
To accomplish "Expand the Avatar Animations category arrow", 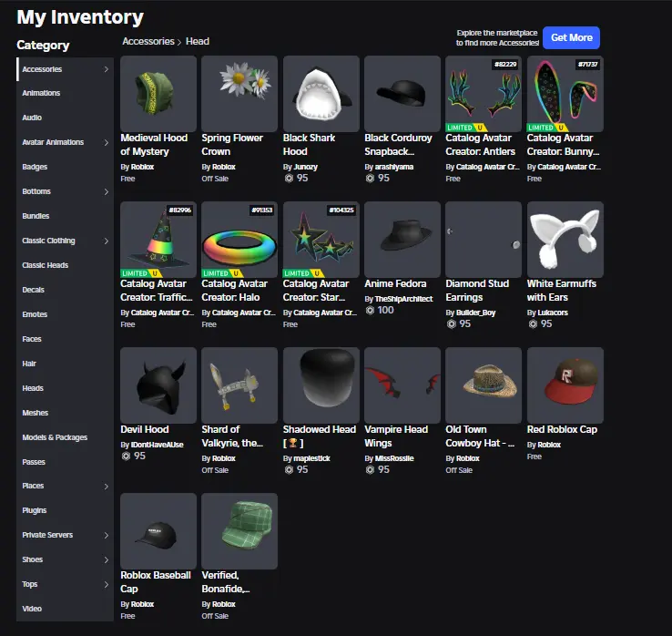I will (106, 142).
